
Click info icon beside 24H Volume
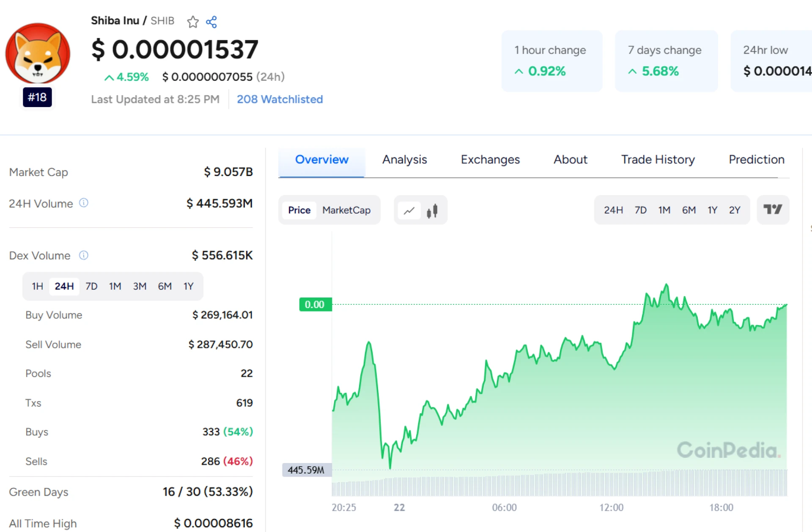click(84, 203)
